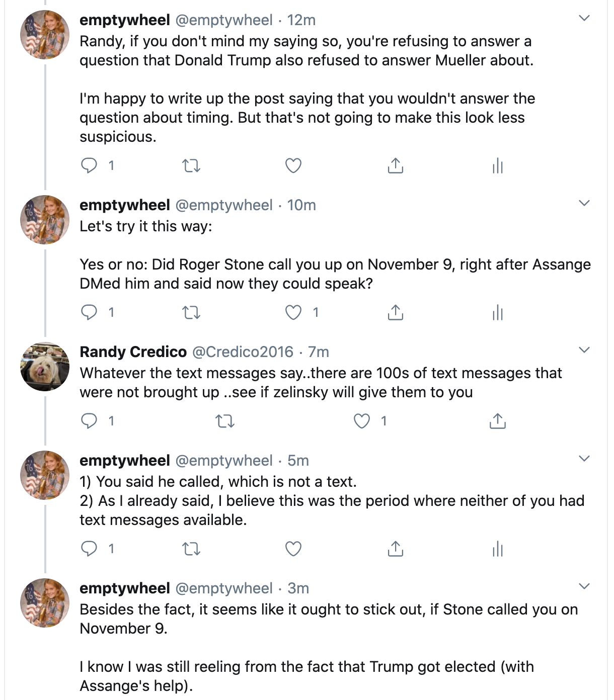Retweet the 'Let's try it this way' tweet
The height and width of the screenshot is (700, 614).
pos(191,313)
